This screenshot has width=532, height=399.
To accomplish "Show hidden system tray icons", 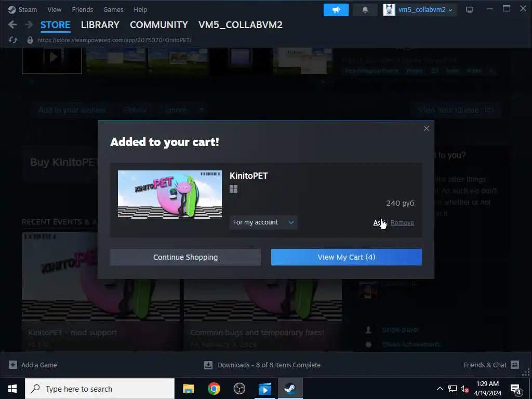I will click(x=440, y=389).
